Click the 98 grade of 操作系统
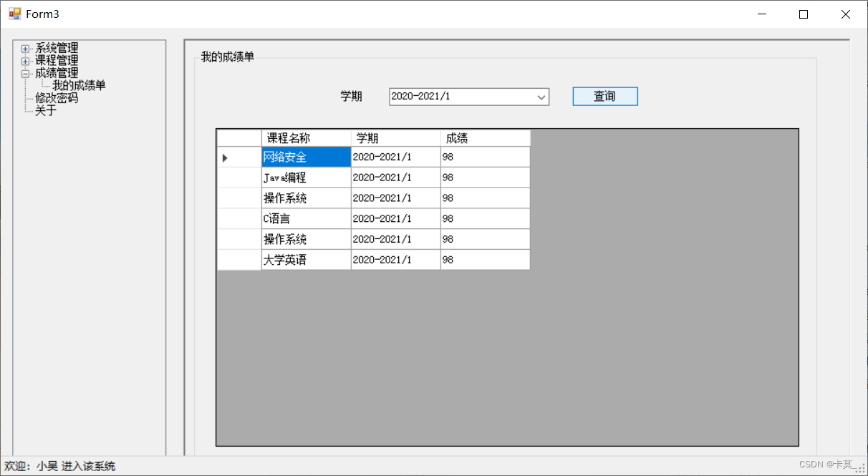The image size is (868, 476). (447, 198)
